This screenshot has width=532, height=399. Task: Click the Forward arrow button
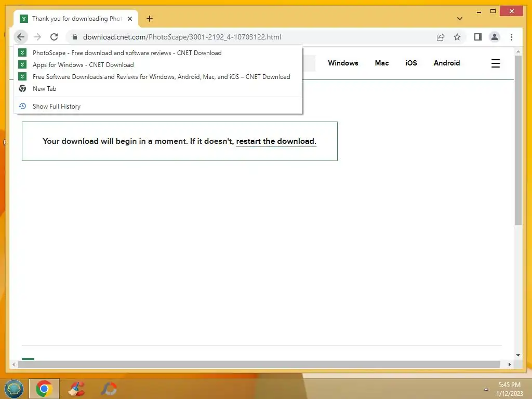(37, 37)
